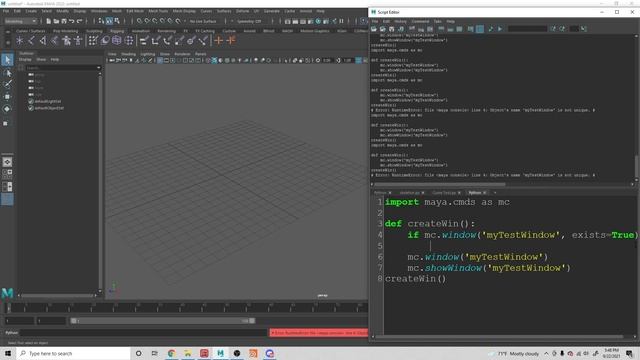Open the shelf tab options menu icon
Screen dimensions: 640x360
coord(7,31)
